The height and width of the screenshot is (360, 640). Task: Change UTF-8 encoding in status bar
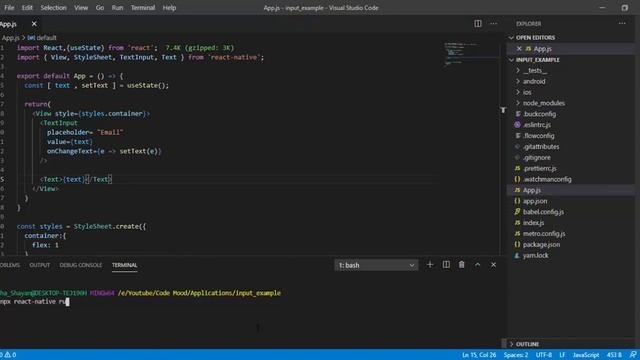[x=544, y=355]
